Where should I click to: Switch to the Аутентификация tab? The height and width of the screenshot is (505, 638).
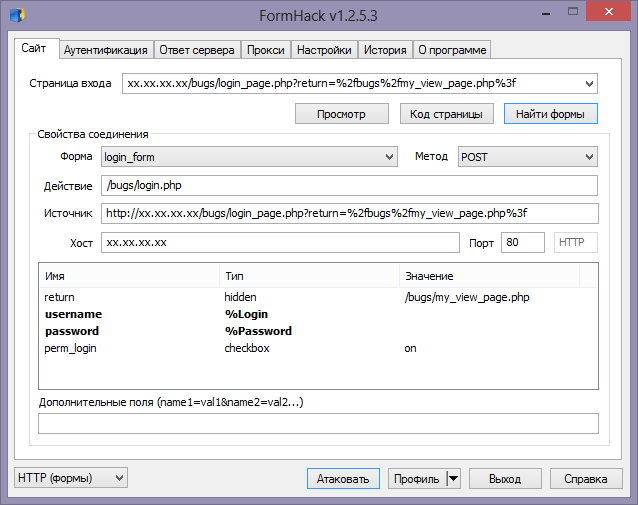click(106, 50)
